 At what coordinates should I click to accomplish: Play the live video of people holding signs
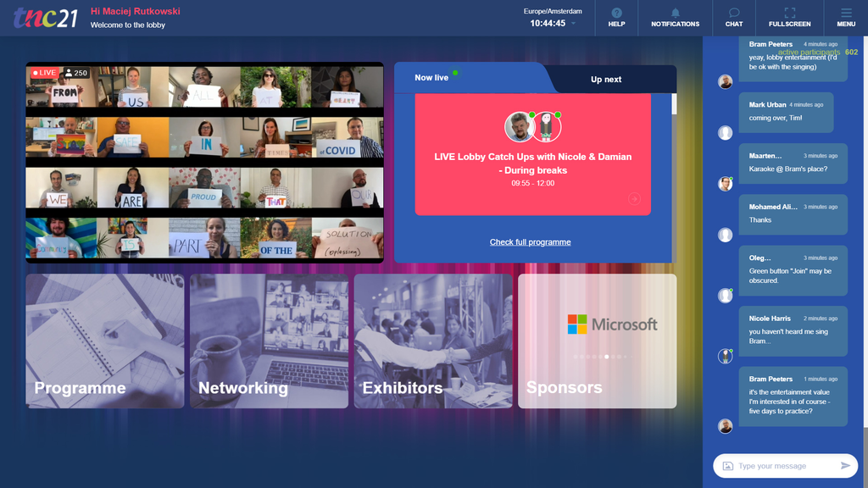coord(205,162)
